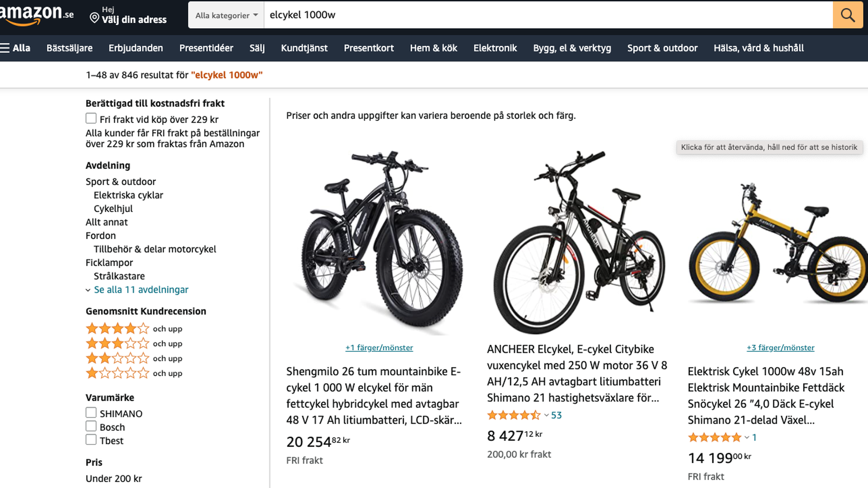
Task: Expand Se alla 11 avdelningar
Action: (x=141, y=290)
